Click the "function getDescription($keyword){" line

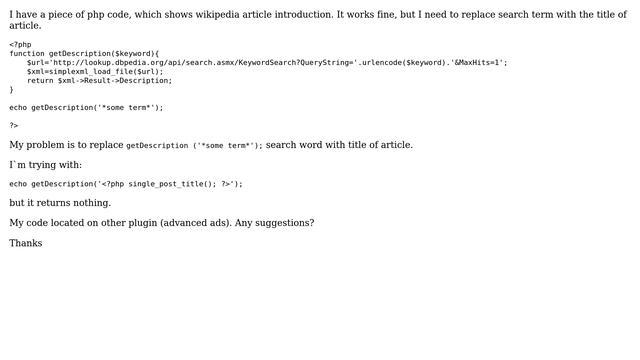tap(84, 53)
